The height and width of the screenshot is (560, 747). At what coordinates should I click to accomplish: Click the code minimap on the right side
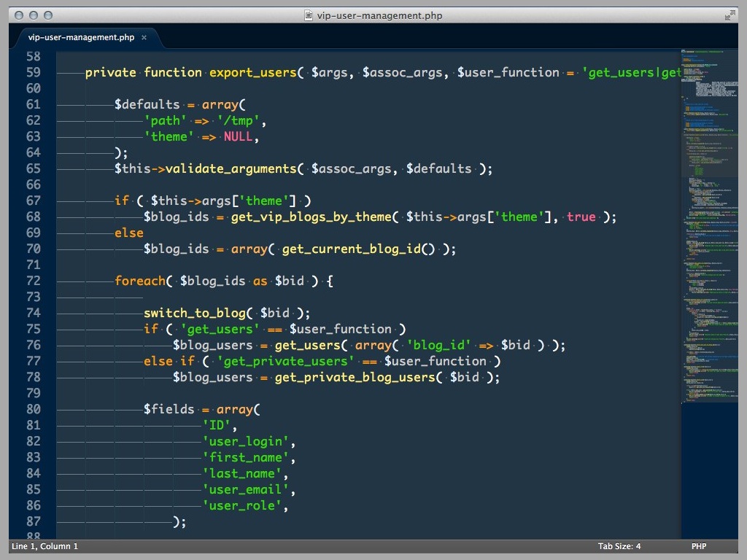[x=709, y=226]
